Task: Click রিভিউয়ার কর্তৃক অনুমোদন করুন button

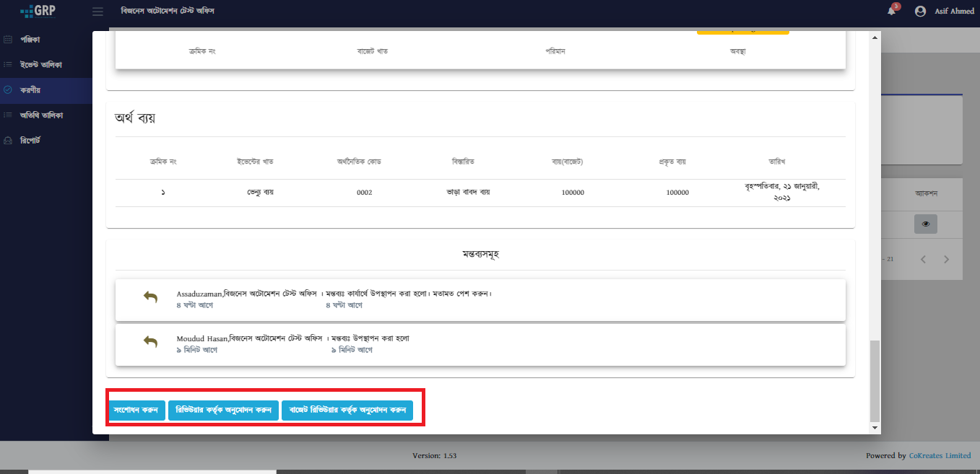Action: point(223,411)
